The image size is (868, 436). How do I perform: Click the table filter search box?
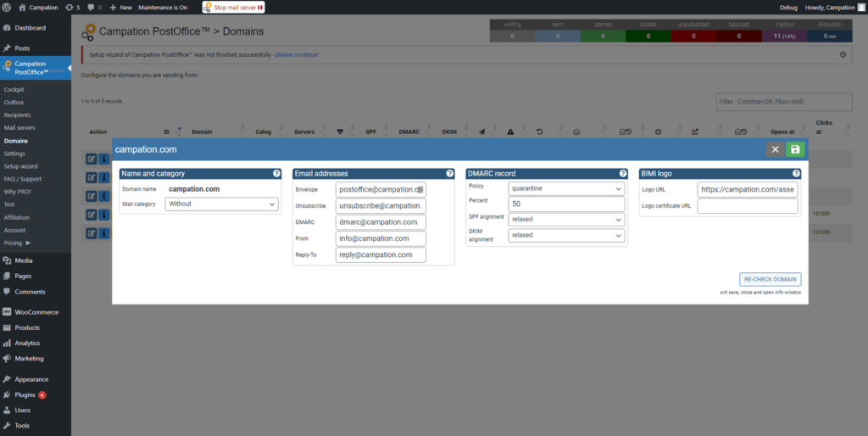[784, 102]
